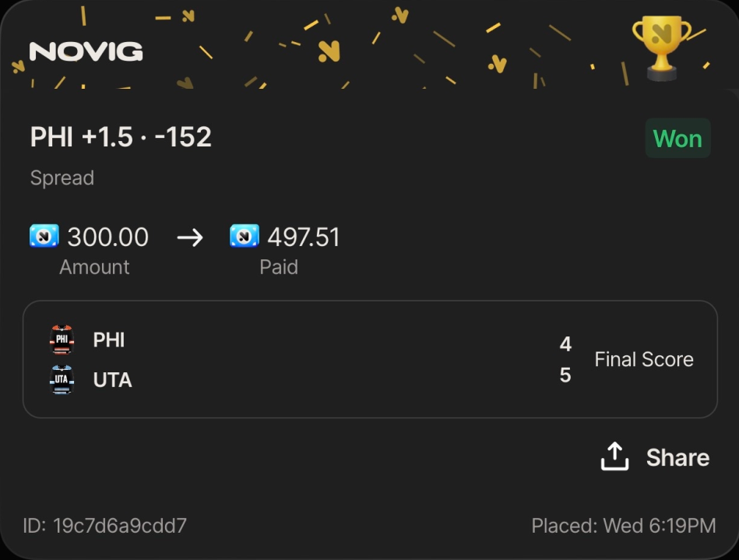Viewport: 739px width, 560px height.
Task: Click the gold trophy icon
Action: tap(660, 47)
